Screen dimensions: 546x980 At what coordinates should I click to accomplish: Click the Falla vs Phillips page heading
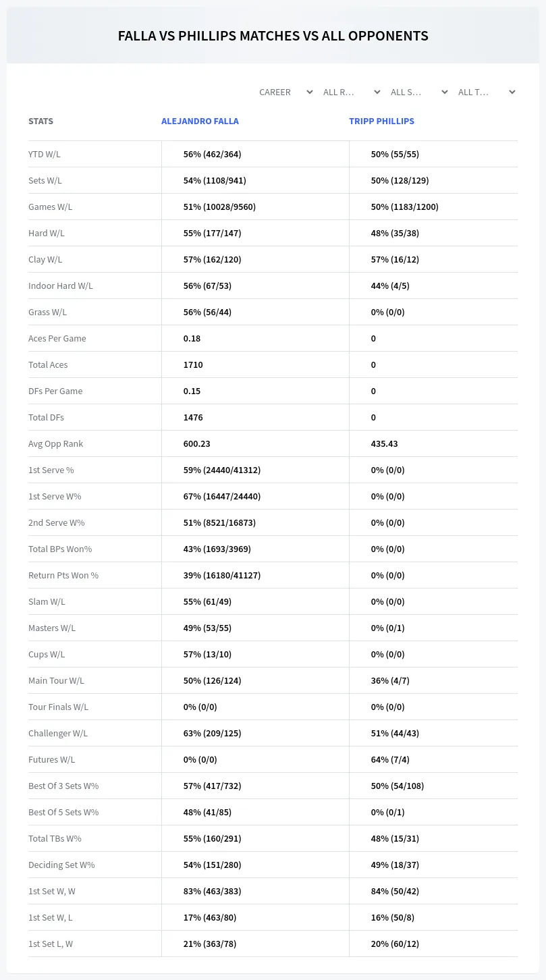tap(273, 36)
